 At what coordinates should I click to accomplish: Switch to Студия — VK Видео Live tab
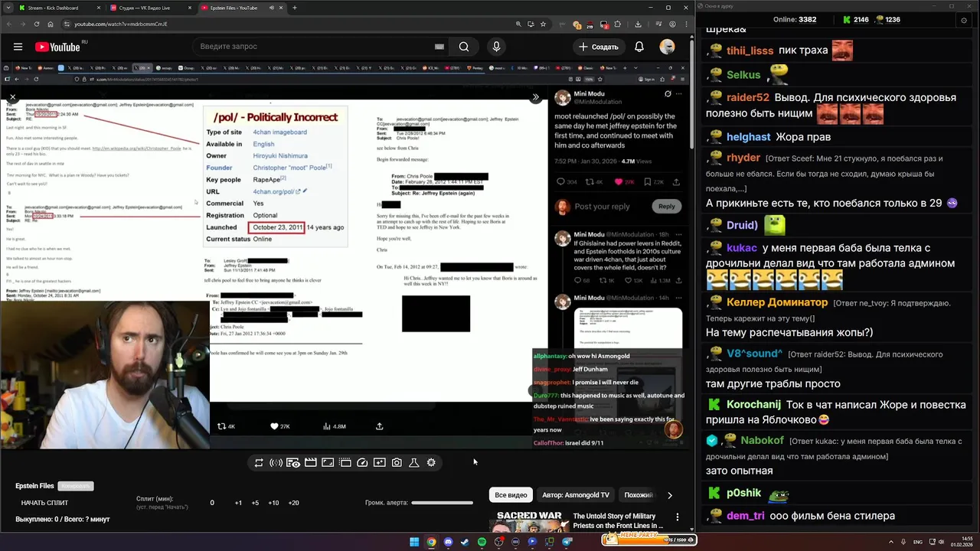pos(149,8)
